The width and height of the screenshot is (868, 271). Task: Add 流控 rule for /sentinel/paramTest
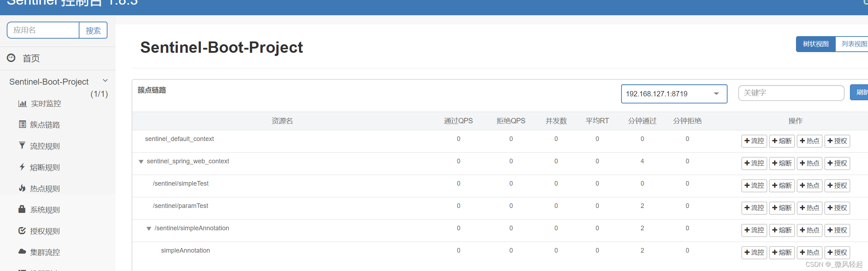(754, 208)
